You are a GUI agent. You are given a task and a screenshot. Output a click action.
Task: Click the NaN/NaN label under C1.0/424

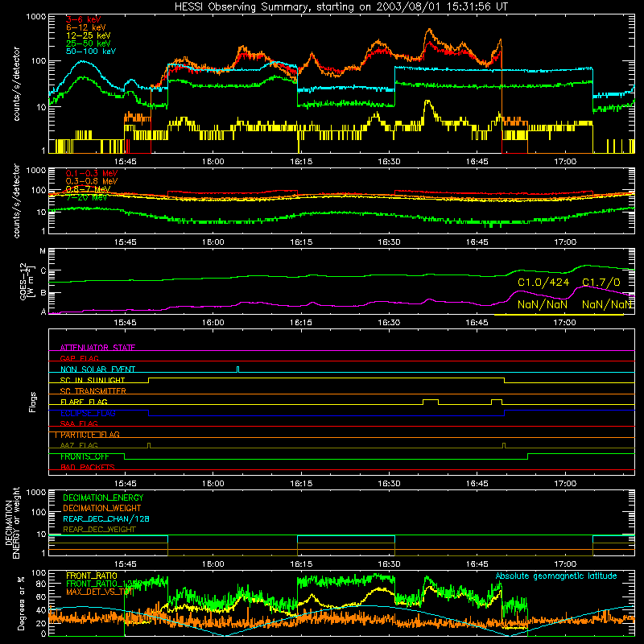542,305
